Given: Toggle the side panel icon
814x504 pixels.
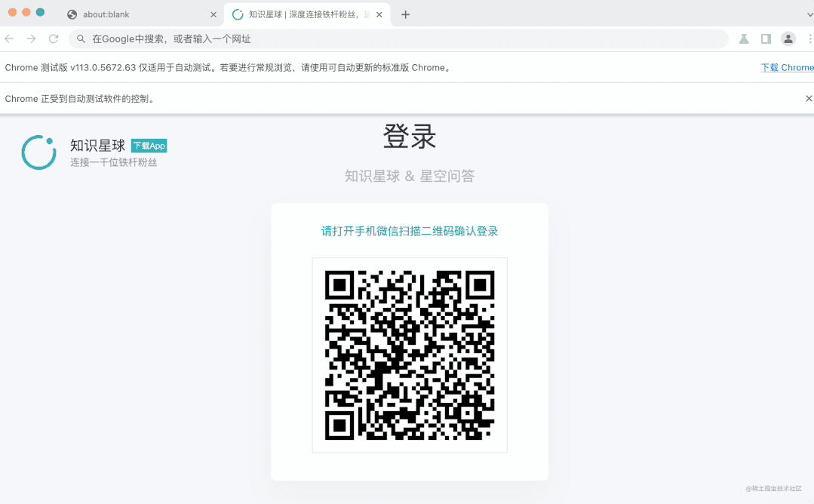Looking at the screenshot, I should (x=766, y=39).
